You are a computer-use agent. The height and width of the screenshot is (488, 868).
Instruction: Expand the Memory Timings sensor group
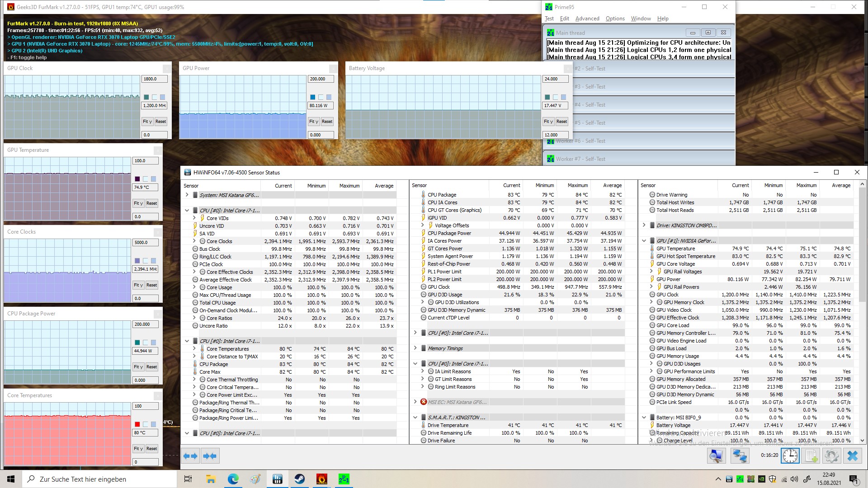415,348
